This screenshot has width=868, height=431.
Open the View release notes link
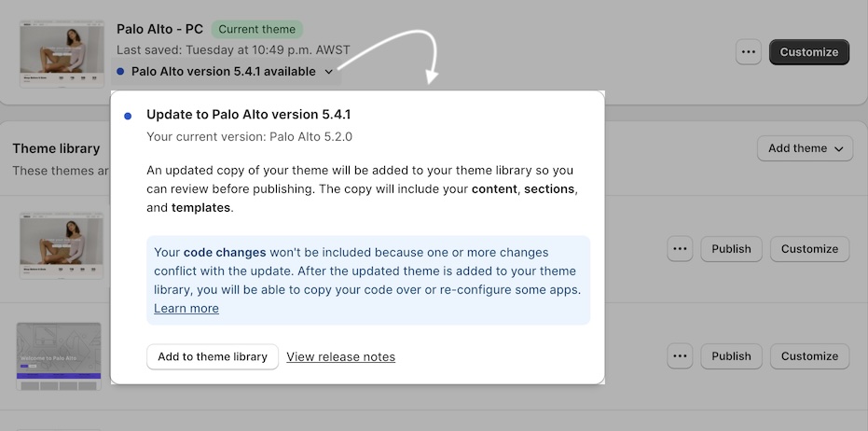point(340,356)
